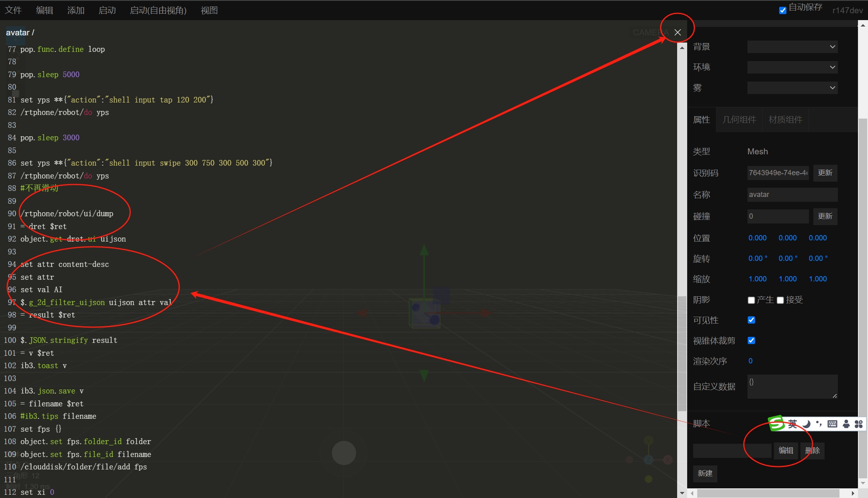Click the first 缩放 value 1.000
The width and height of the screenshot is (868, 498).
757,279
